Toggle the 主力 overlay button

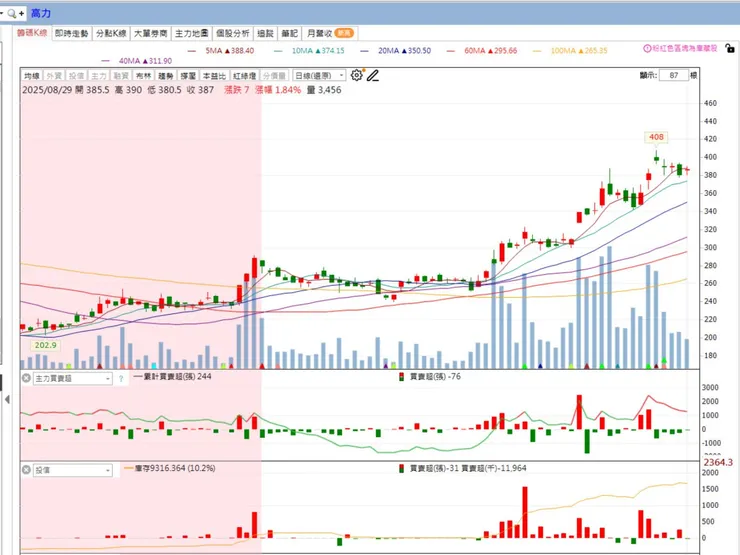tap(99, 76)
